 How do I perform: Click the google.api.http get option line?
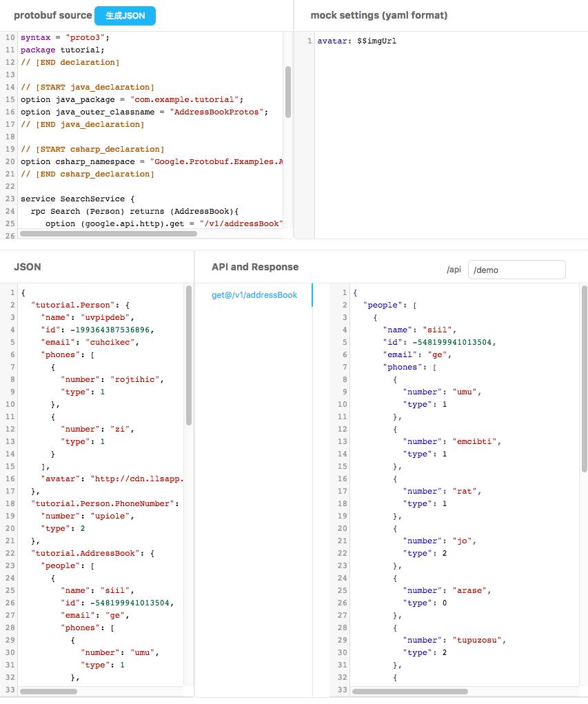[x=164, y=223]
